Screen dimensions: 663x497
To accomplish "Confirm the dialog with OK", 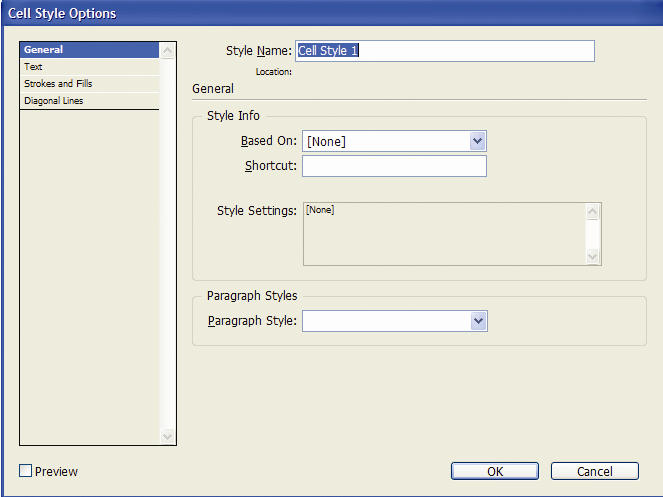I will point(495,471).
